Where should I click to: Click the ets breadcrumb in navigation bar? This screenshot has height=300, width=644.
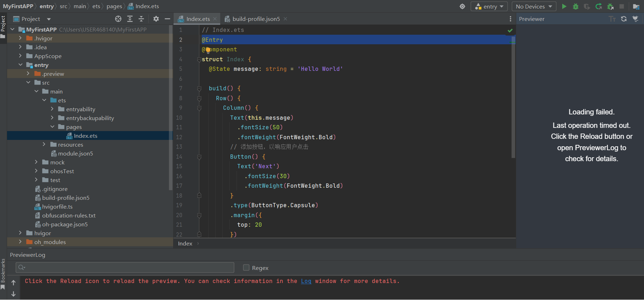pos(96,6)
